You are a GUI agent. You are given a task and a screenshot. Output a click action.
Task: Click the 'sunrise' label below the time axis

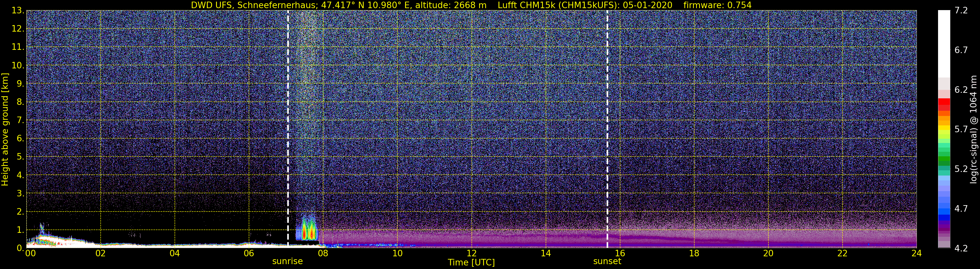[x=288, y=262]
